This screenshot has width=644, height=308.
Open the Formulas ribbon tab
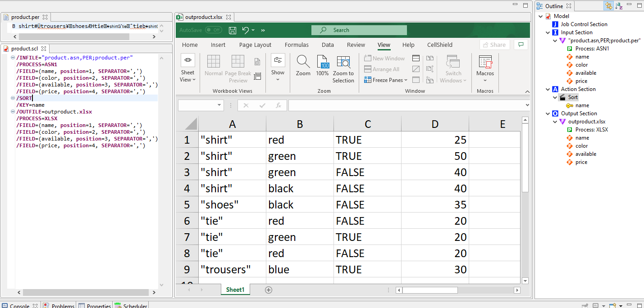pos(297,45)
